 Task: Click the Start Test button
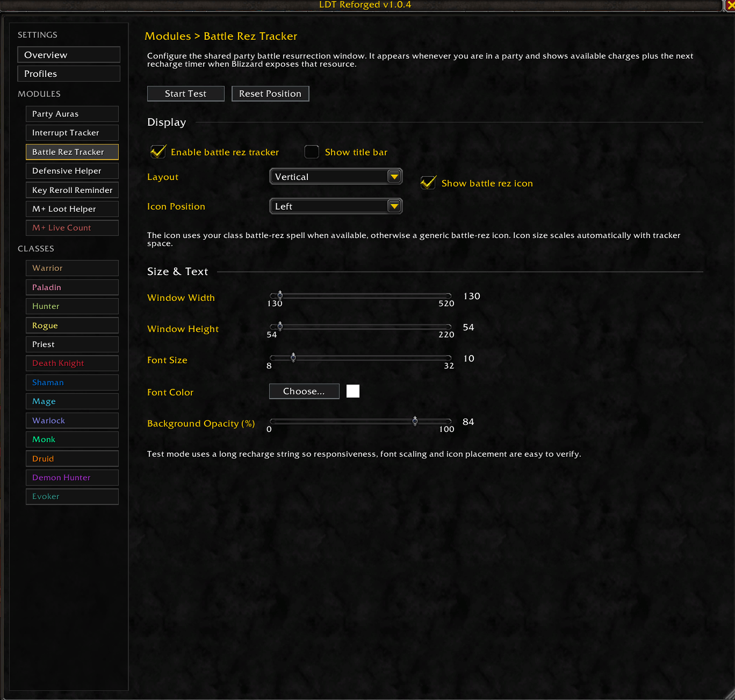[186, 93]
